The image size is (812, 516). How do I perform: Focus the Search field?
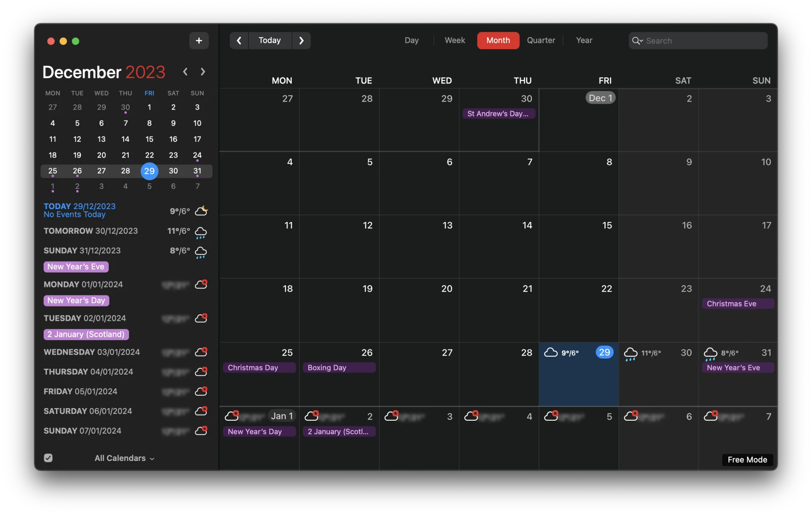tap(702, 41)
